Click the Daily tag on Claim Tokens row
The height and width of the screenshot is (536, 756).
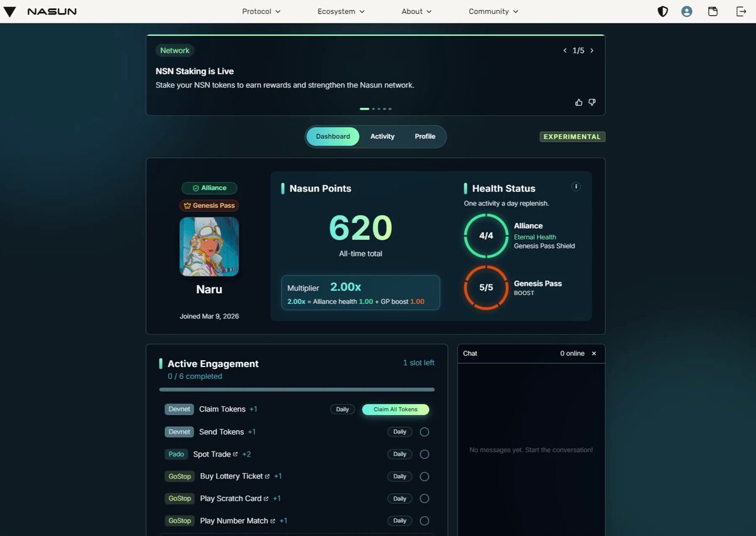coord(342,409)
